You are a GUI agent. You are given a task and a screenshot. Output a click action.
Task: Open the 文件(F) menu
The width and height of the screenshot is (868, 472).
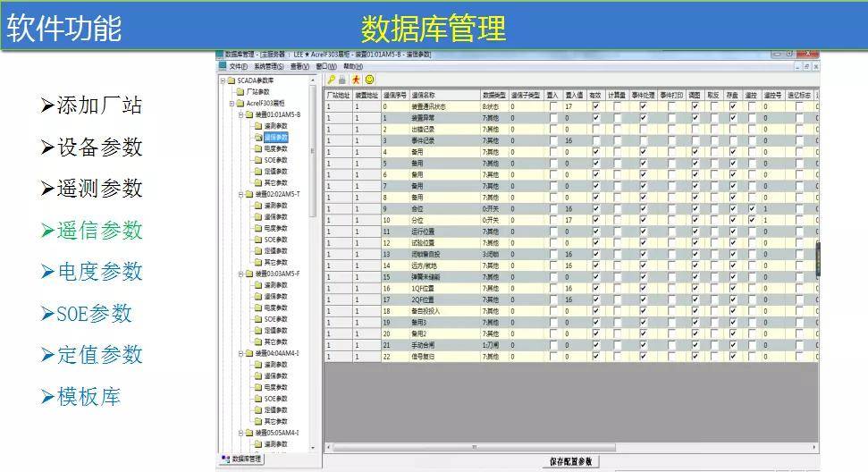pyautogui.click(x=238, y=66)
